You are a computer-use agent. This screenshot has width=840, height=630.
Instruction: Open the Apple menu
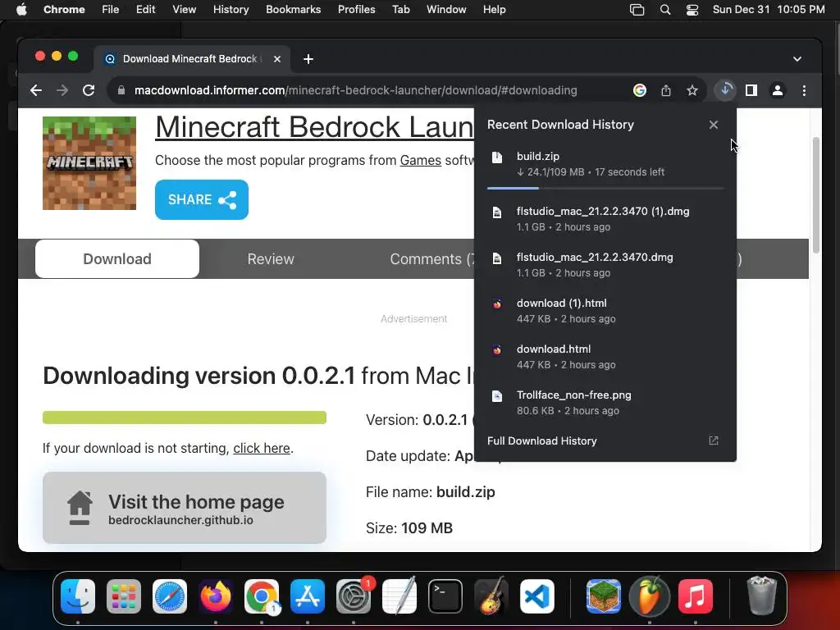click(21, 10)
